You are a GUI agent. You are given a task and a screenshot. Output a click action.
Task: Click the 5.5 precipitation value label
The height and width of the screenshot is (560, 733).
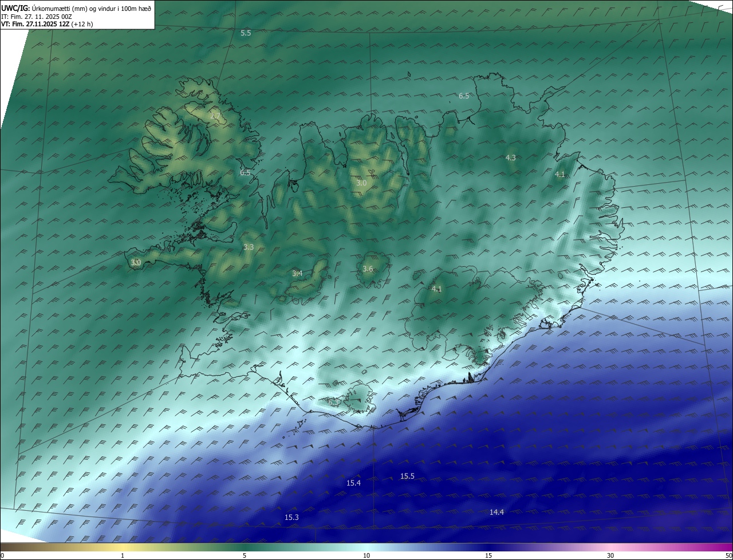pyautogui.click(x=246, y=33)
